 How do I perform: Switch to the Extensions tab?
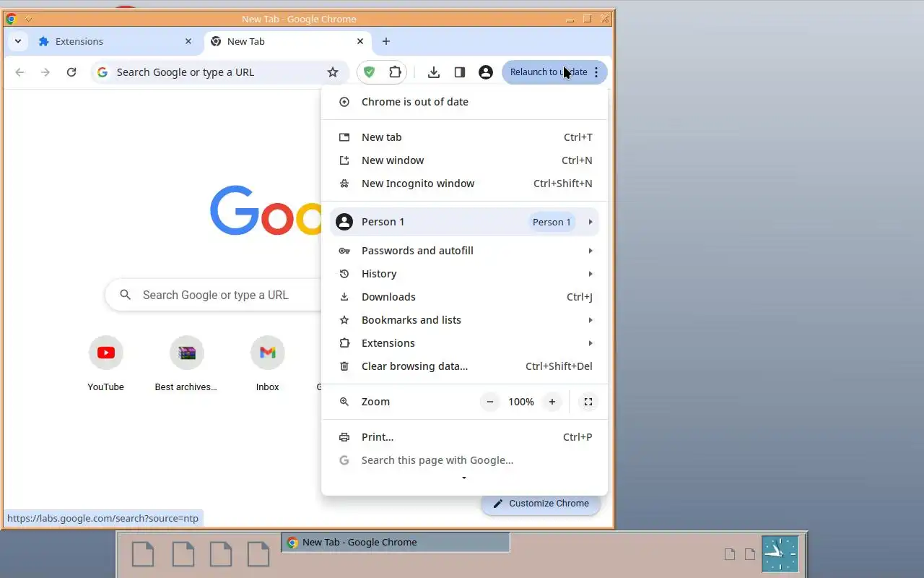(x=115, y=41)
